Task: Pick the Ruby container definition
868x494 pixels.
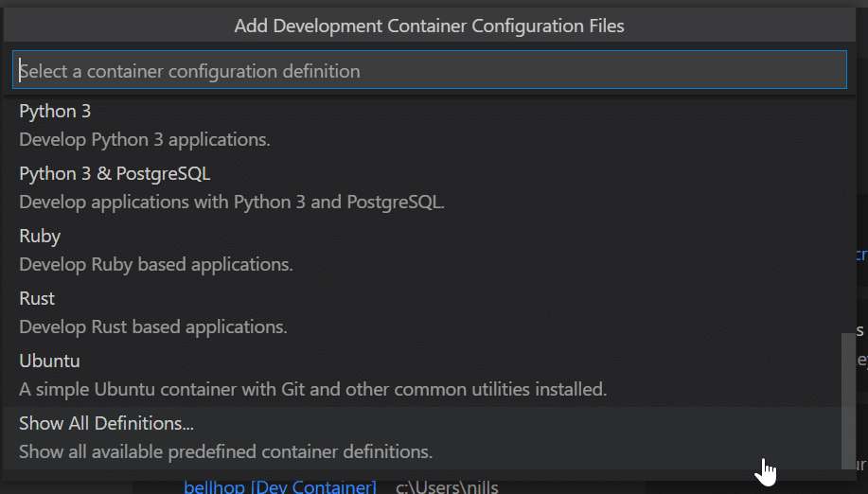Action: (423, 251)
